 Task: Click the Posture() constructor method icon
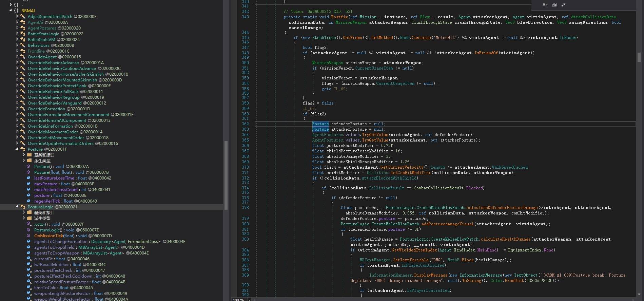(x=29, y=166)
